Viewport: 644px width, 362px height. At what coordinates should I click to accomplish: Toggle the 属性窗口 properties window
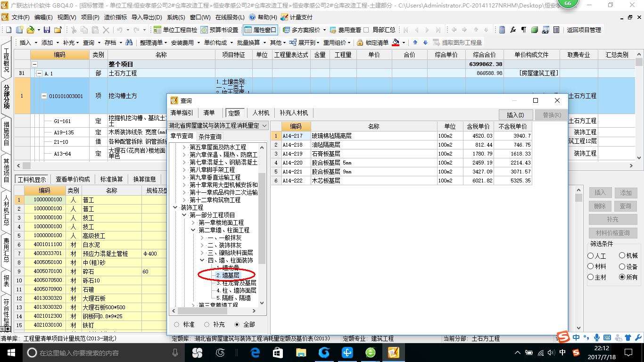pyautogui.click(x=260, y=30)
